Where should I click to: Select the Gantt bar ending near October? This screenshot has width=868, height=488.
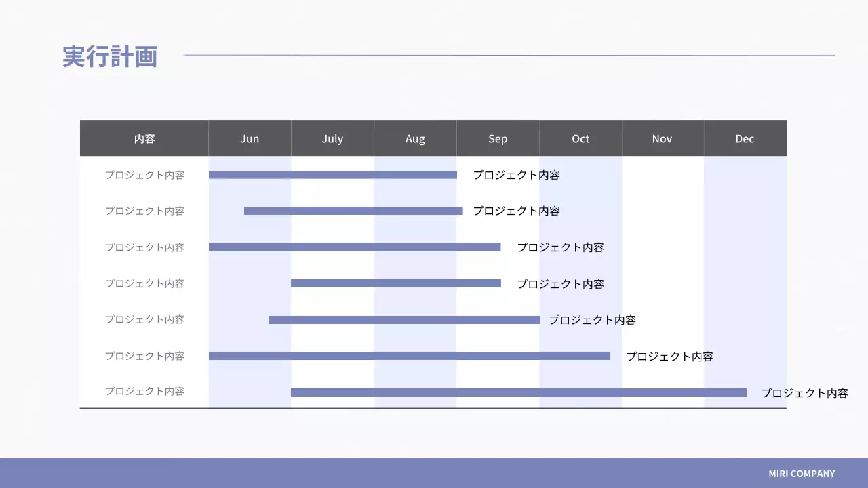pyautogui.click(x=410, y=356)
